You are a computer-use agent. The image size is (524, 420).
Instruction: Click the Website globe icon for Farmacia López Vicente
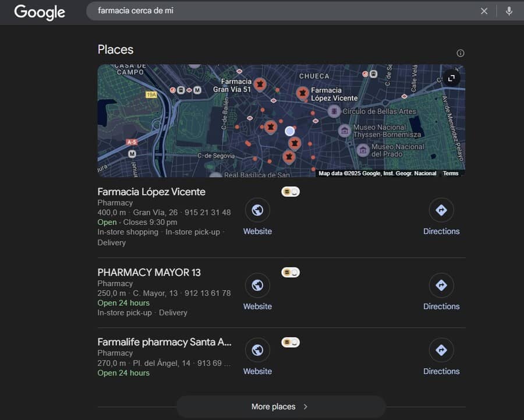click(x=257, y=210)
